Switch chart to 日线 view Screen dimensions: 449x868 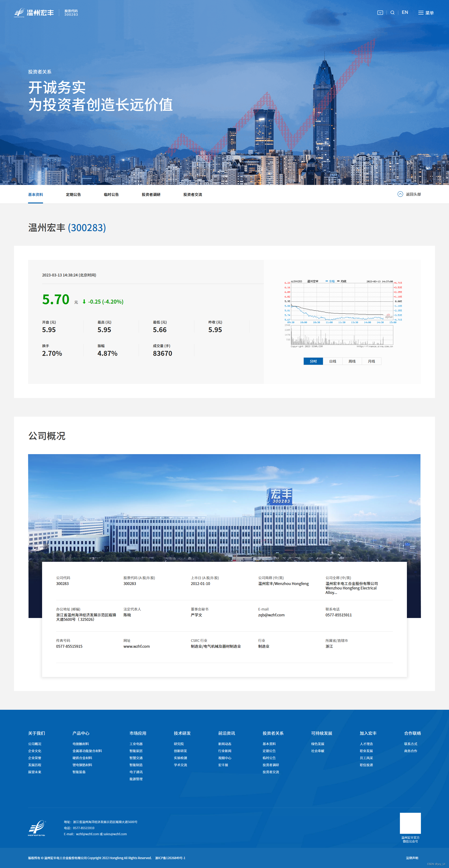click(x=333, y=361)
